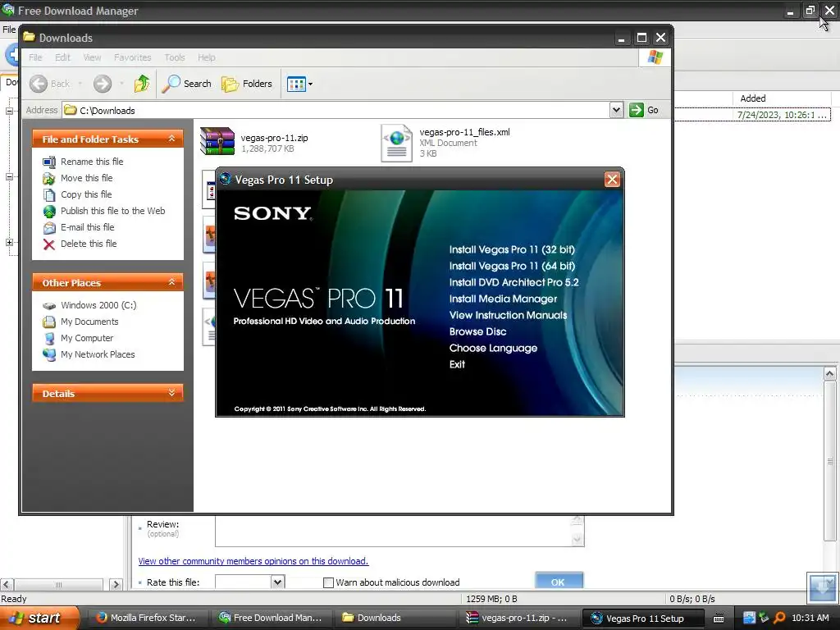Open the View menu in Downloads window
This screenshot has width=840, height=630.
tap(92, 57)
